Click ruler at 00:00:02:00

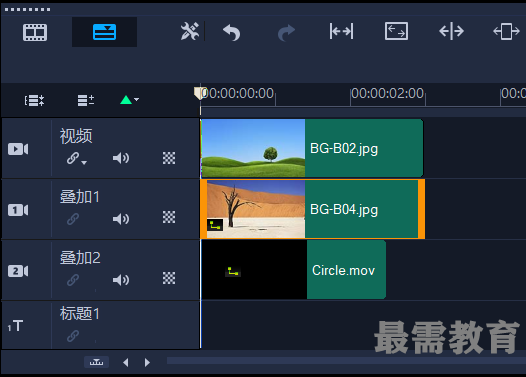[387, 94]
